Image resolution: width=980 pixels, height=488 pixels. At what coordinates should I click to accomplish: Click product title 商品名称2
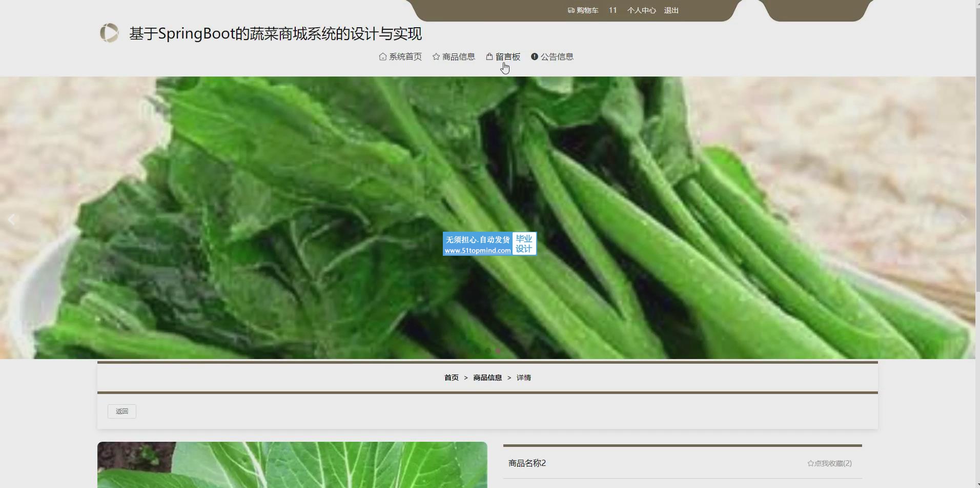tap(527, 463)
